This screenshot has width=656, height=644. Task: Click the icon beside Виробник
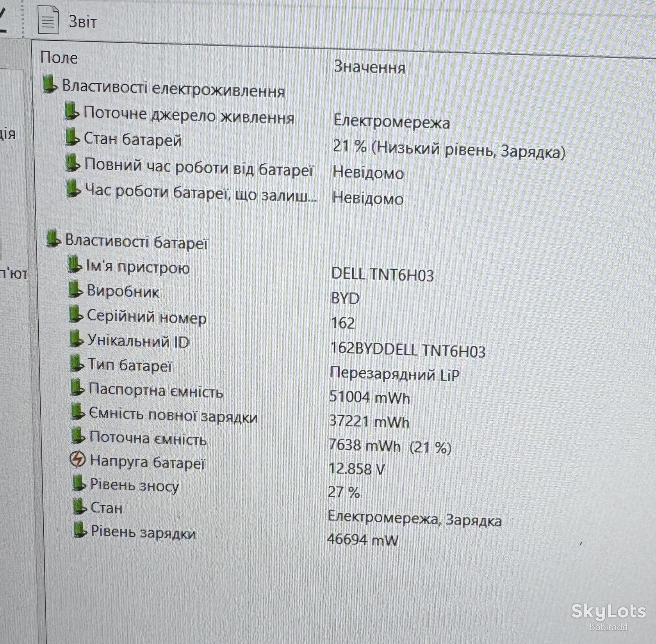pyautogui.click(x=75, y=290)
